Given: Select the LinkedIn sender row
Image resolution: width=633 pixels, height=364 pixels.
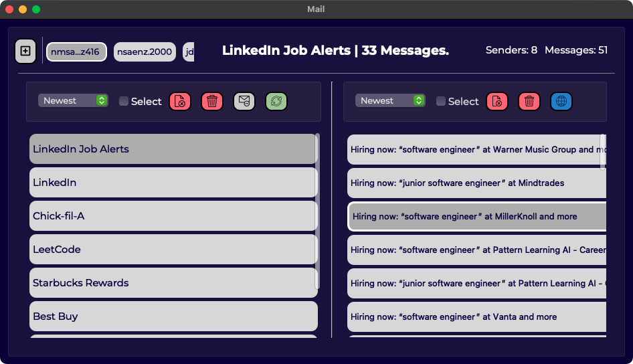Looking at the screenshot, I should tap(173, 183).
